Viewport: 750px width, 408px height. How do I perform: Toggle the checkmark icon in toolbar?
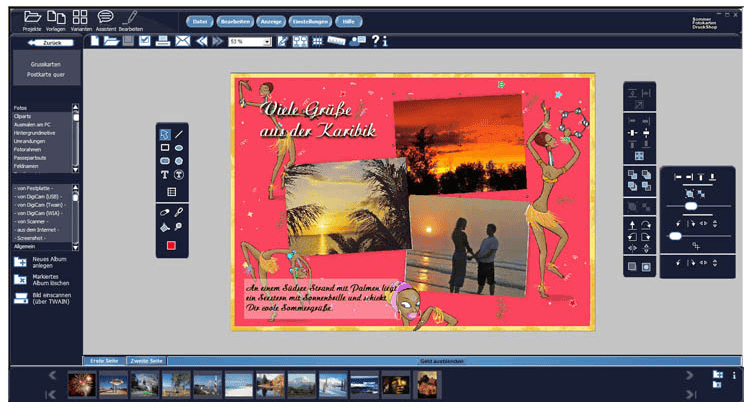pyautogui.click(x=144, y=41)
